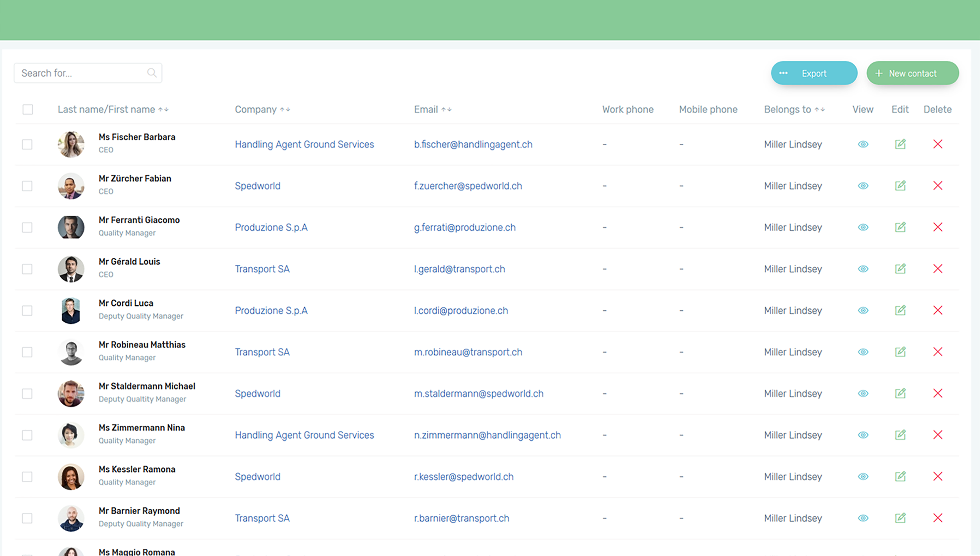This screenshot has width=980, height=556.
Task: Sort by Last name/First name arrows
Action: pos(163,110)
